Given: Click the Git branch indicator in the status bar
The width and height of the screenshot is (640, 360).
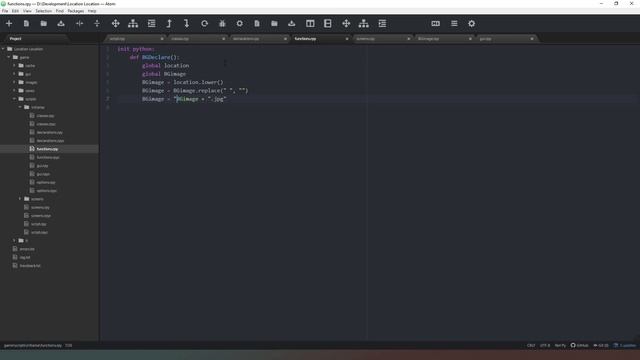Looking at the screenshot, I should coord(601,345).
